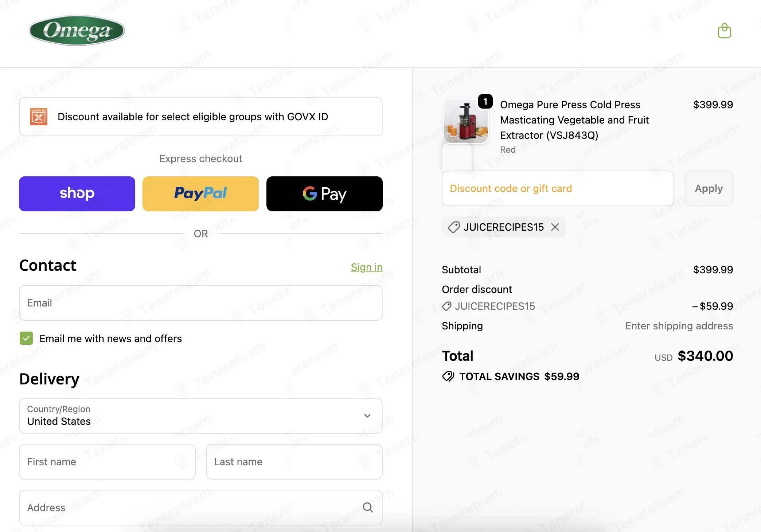Click the JUICERECIPES15 tag icon in chip
Viewport: 761px width, 532px height.
[x=453, y=227]
